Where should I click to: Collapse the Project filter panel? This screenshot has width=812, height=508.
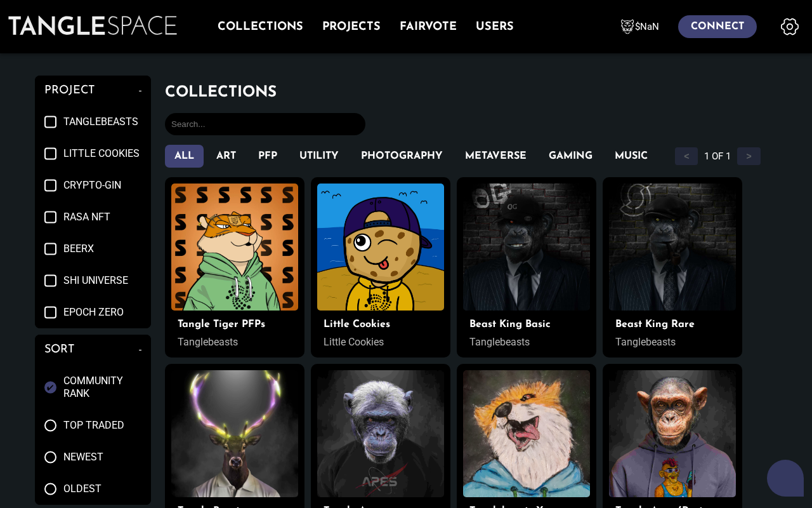click(140, 91)
